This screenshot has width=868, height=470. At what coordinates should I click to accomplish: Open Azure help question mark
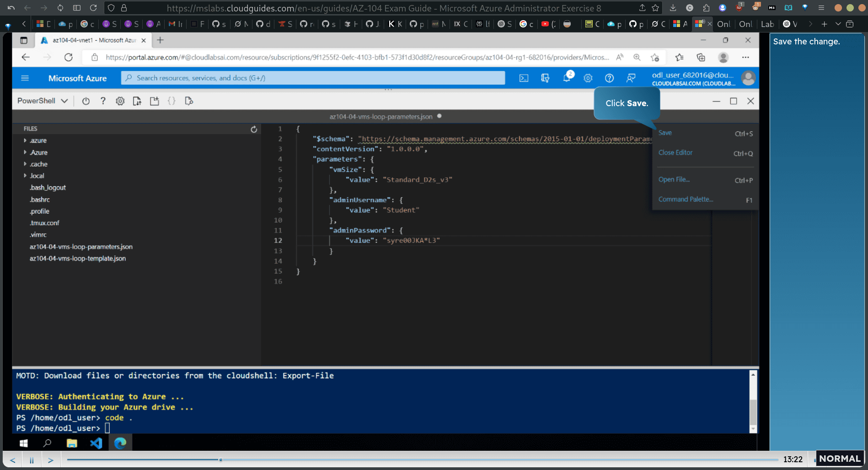(x=609, y=78)
